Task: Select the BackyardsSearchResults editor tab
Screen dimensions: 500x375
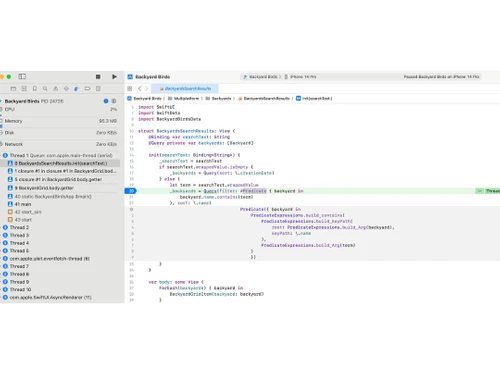Action: [185, 89]
